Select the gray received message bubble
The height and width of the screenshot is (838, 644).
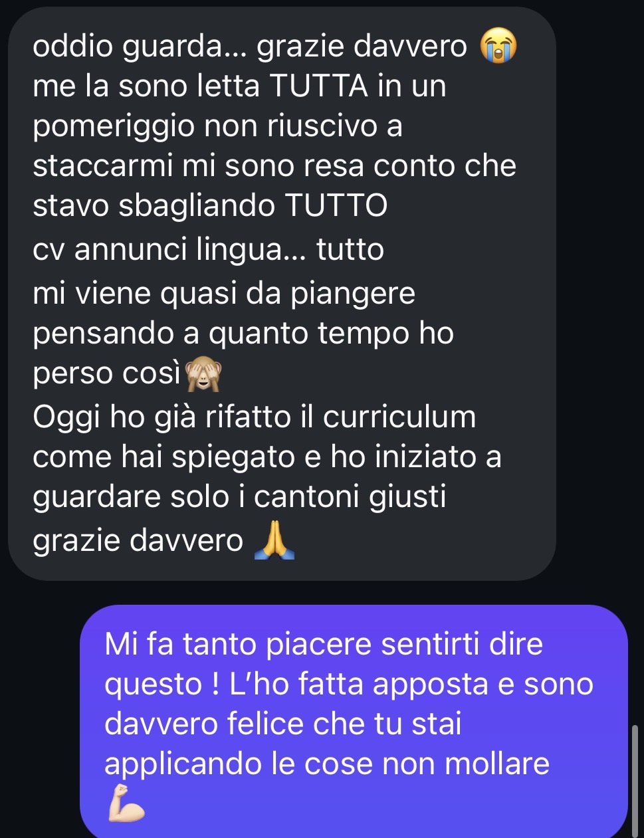tap(282, 293)
